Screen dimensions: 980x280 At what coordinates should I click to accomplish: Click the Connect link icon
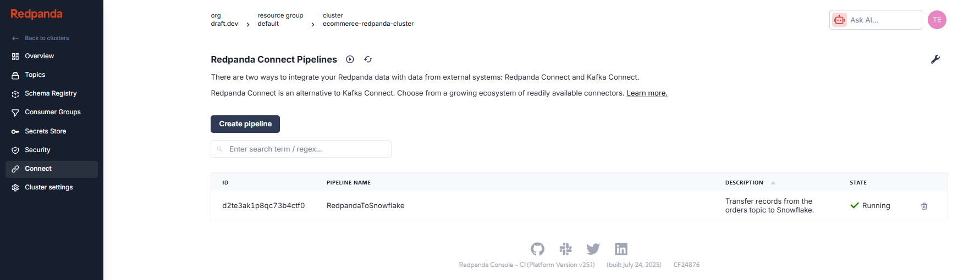pos(15,169)
